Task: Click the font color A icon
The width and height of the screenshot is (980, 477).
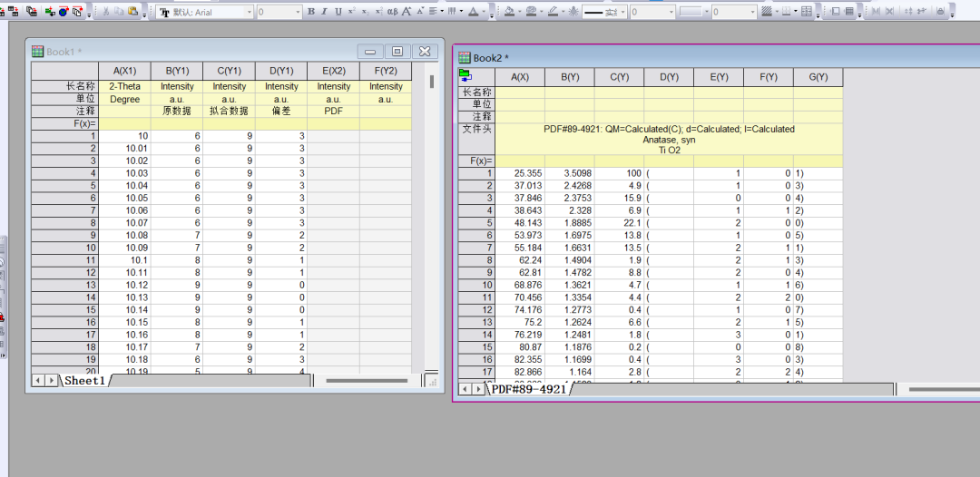Action: [473, 12]
